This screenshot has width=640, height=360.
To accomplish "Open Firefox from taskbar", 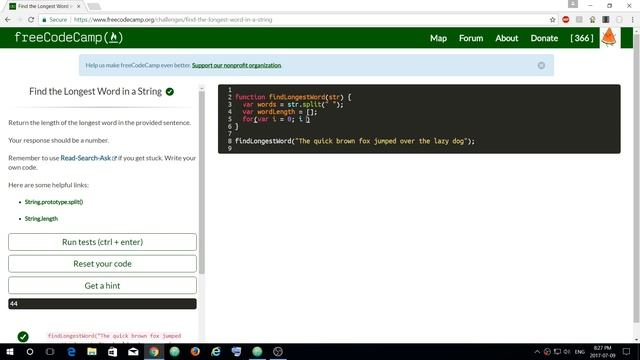I will [195, 351].
